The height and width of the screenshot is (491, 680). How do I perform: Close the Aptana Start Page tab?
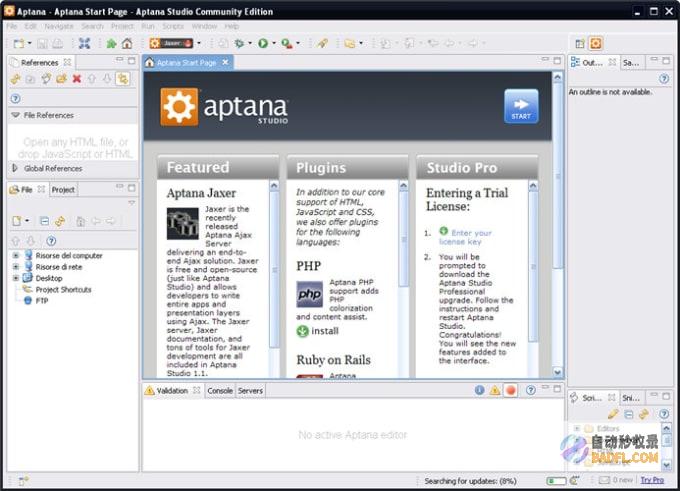[226, 62]
